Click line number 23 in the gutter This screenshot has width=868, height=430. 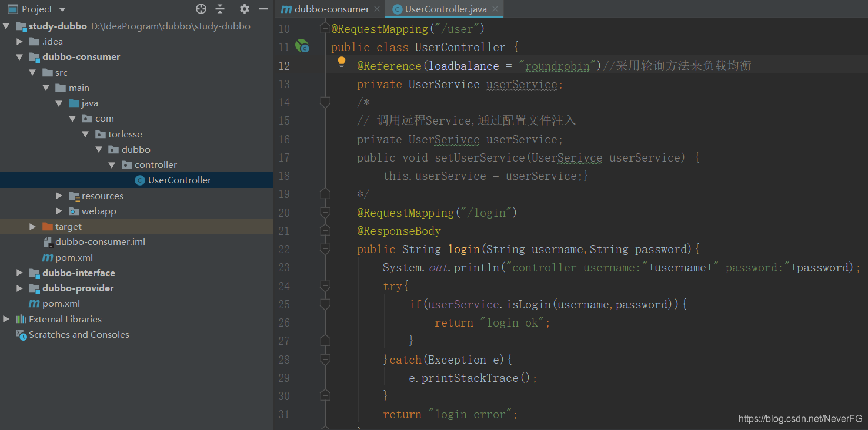[283, 268]
